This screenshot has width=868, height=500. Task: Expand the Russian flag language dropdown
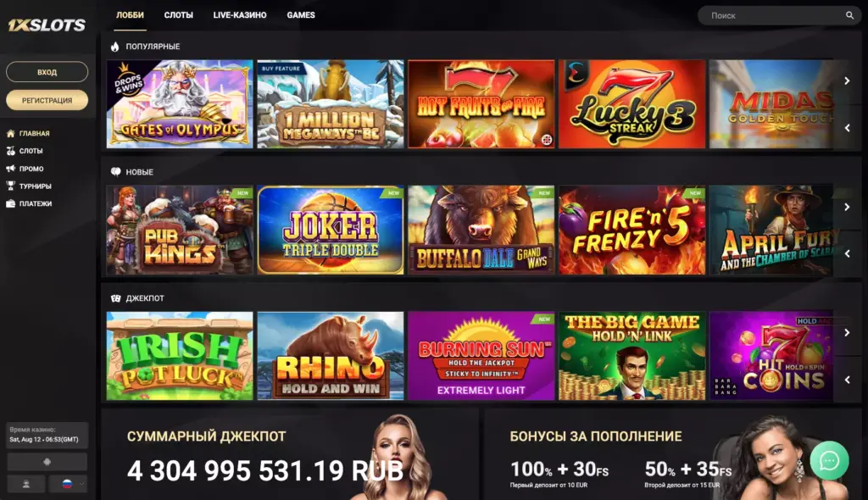point(68,484)
